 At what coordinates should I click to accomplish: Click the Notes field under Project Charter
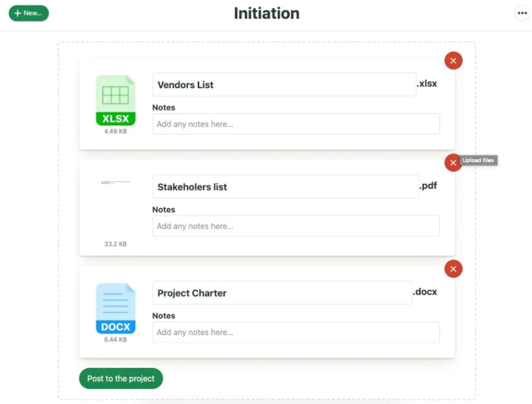(x=296, y=332)
